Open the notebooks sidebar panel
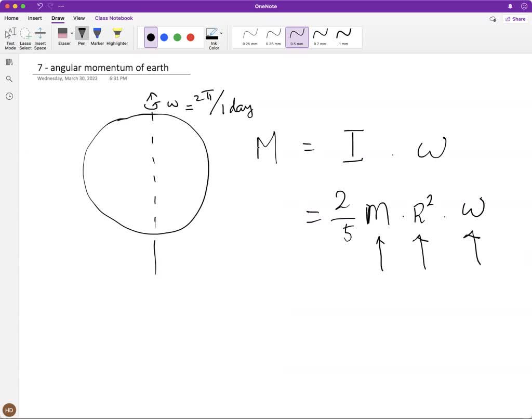The width and height of the screenshot is (532, 419). click(9, 62)
